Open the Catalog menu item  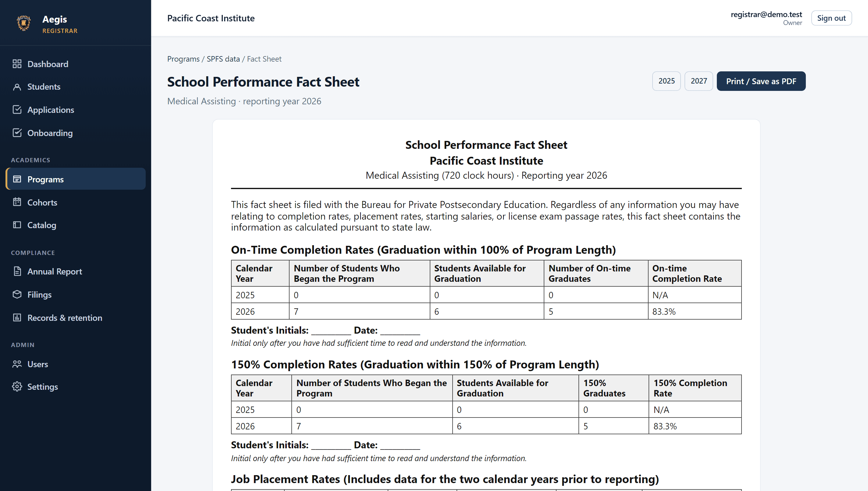coord(42,225)
